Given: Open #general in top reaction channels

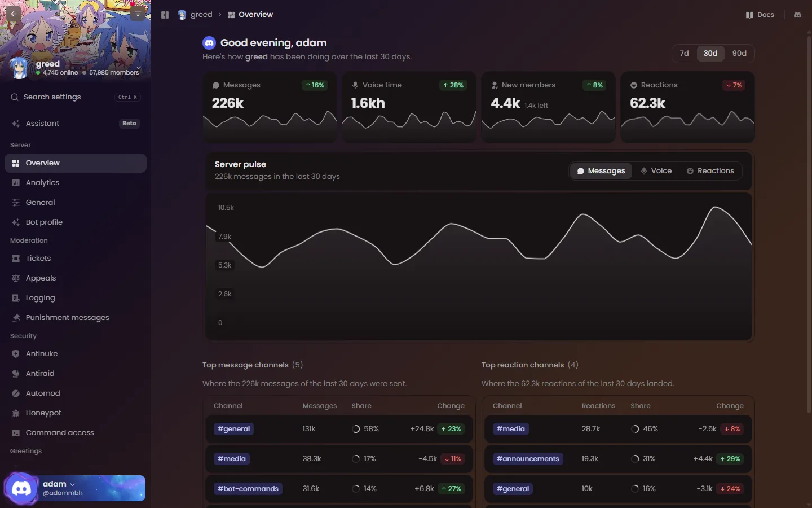Looking at the screenshot, I should click(x=513, y=489).
